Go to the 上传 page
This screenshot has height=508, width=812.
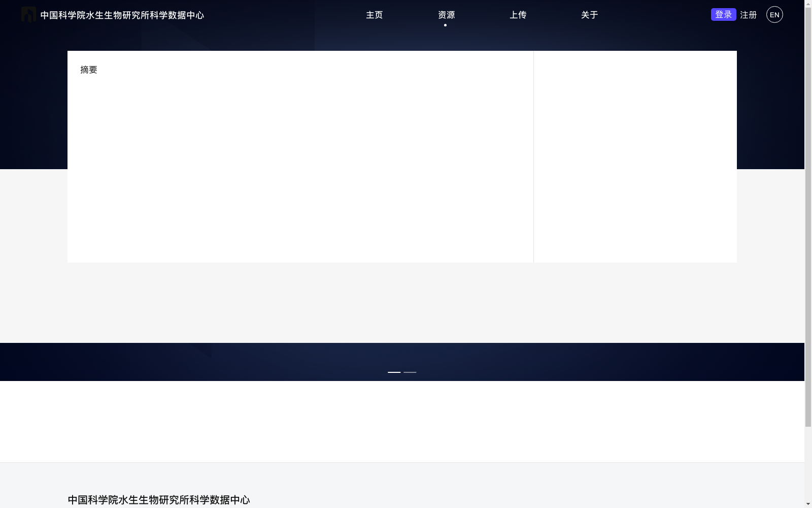point(518,15)
